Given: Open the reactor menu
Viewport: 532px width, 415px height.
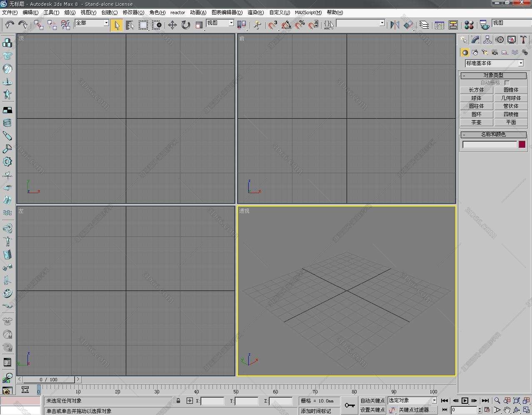Looking at the screenshot, I should (177, 12).
